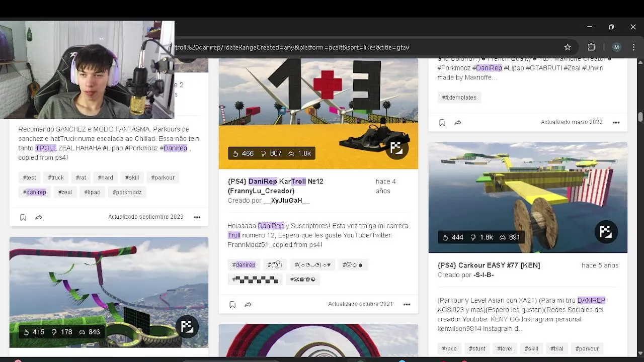Open the browser extensions puzzle icon
This screenshot has width=644, height=362.
pos(591,47)
